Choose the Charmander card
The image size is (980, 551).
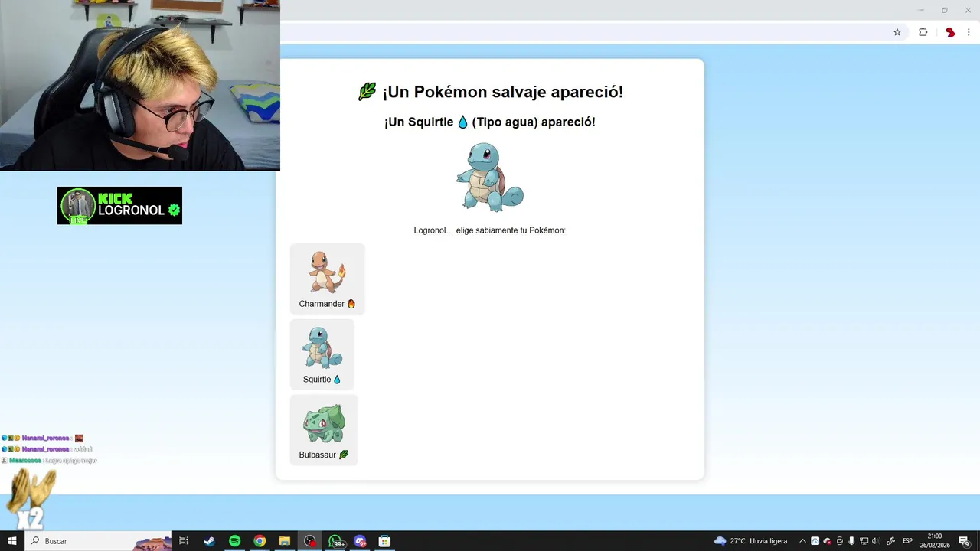click(x=327, y=279)
